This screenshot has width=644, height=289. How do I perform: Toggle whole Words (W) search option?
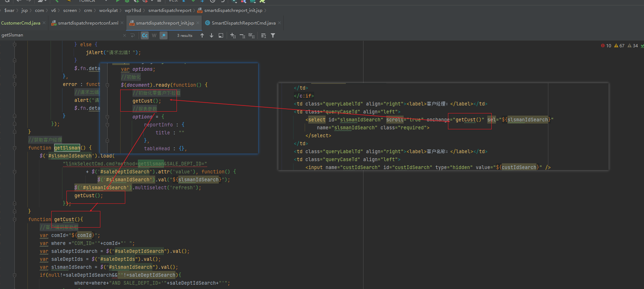154,35
